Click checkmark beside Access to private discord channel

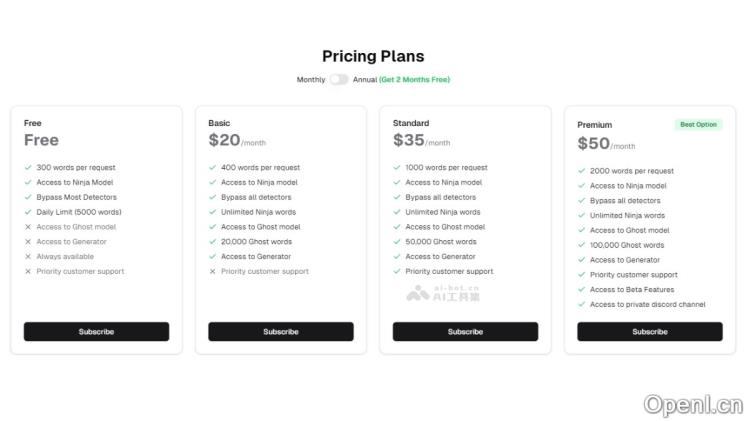[x=582, y=305]
